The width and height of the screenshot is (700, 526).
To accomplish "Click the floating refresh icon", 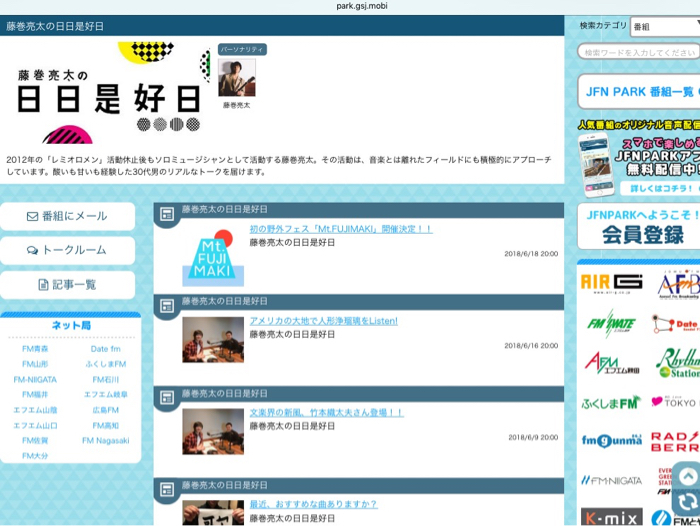I will 687,503.
